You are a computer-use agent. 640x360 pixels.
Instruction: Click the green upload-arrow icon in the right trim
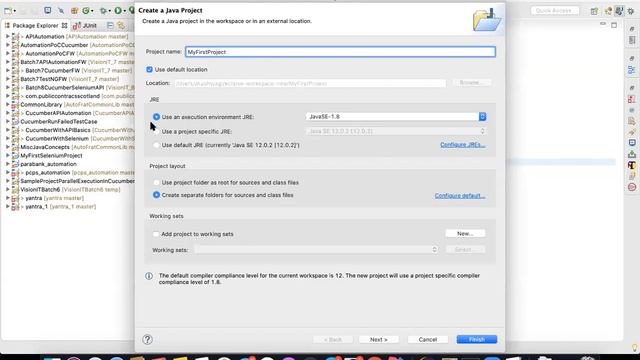pyautogui.click(x=632, y=154)
